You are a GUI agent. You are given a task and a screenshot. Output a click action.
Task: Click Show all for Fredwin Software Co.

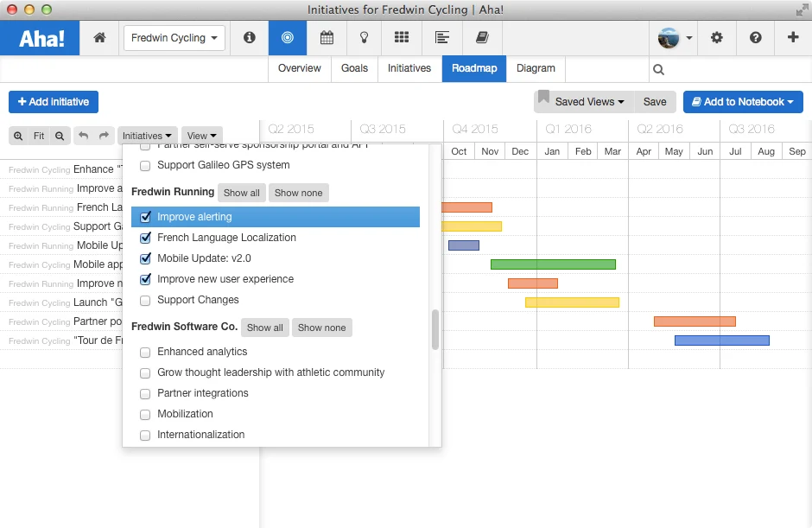(264, 328)
